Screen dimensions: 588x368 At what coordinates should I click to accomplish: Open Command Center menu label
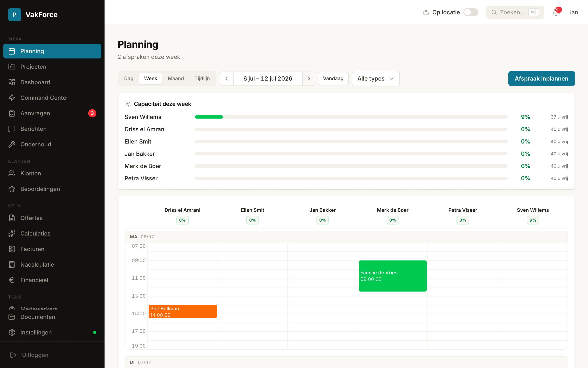point(44,98)
